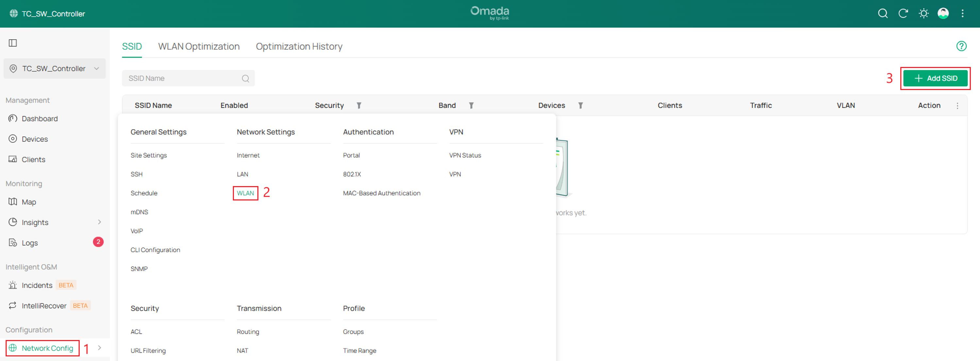The image size is (980, 361).
Task: Switch to WLAN Optimization tab
Action: point(199,46)
